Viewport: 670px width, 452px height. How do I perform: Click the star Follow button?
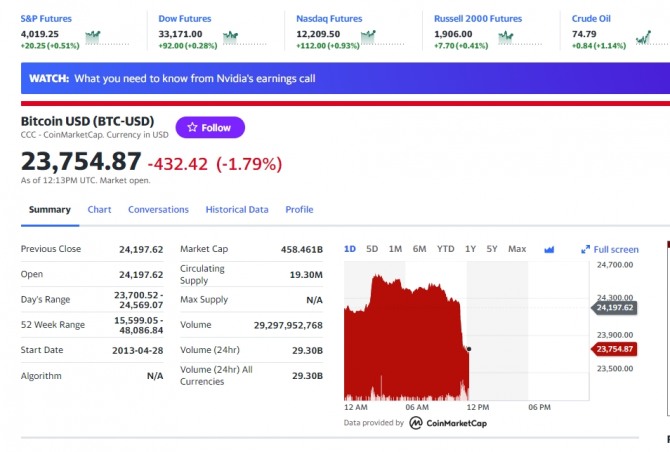tap(210, 127)
